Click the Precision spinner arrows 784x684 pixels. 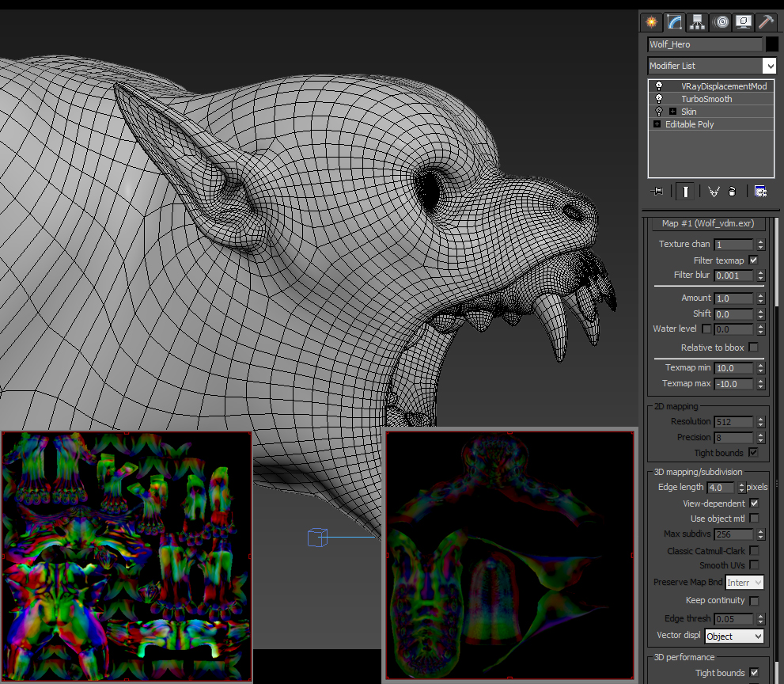(x=760, y=437)
